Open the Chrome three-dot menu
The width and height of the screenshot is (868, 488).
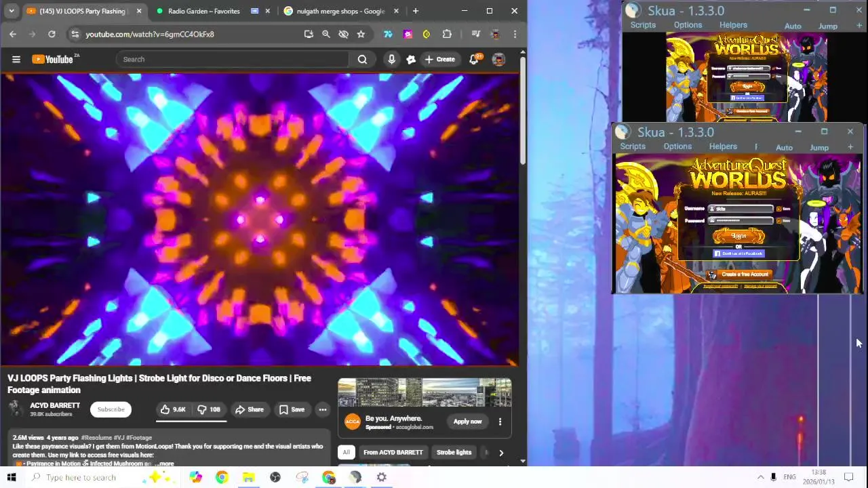point(515,34)
